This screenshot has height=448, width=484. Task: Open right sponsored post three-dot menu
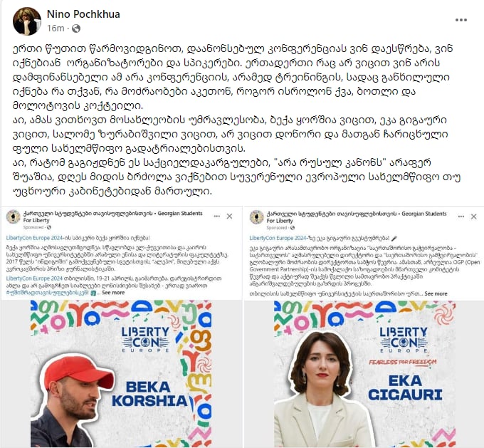[x=461, y=217]
